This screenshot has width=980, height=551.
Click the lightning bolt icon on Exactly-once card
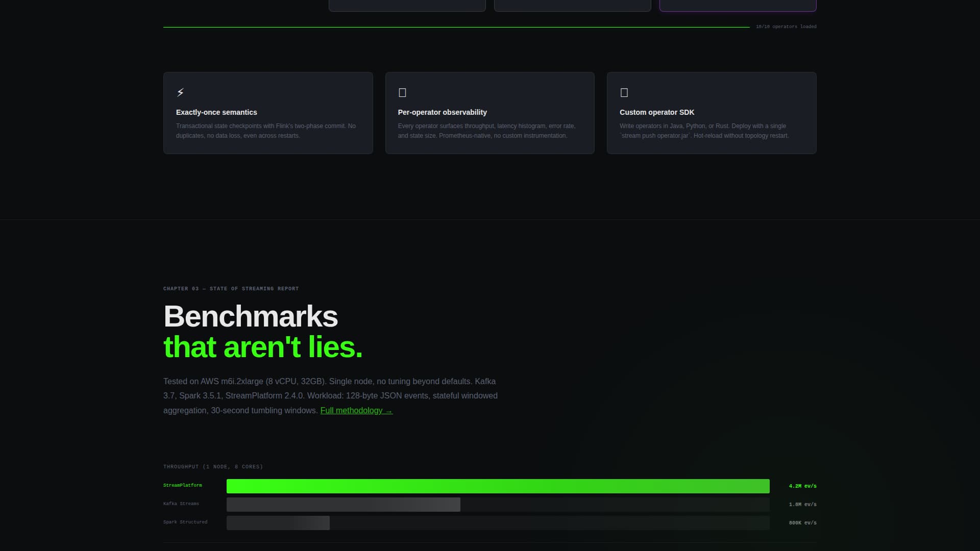click(180, 92)
